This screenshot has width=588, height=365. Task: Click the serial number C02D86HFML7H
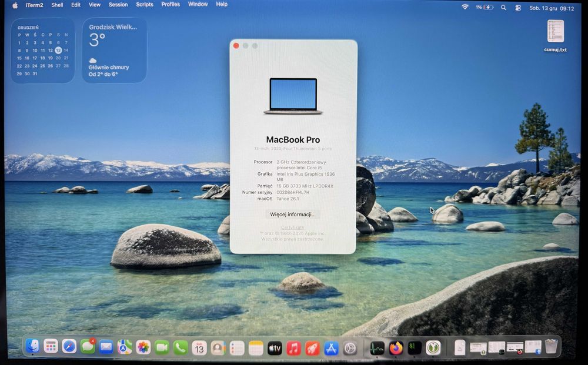(x=292, y=192)
